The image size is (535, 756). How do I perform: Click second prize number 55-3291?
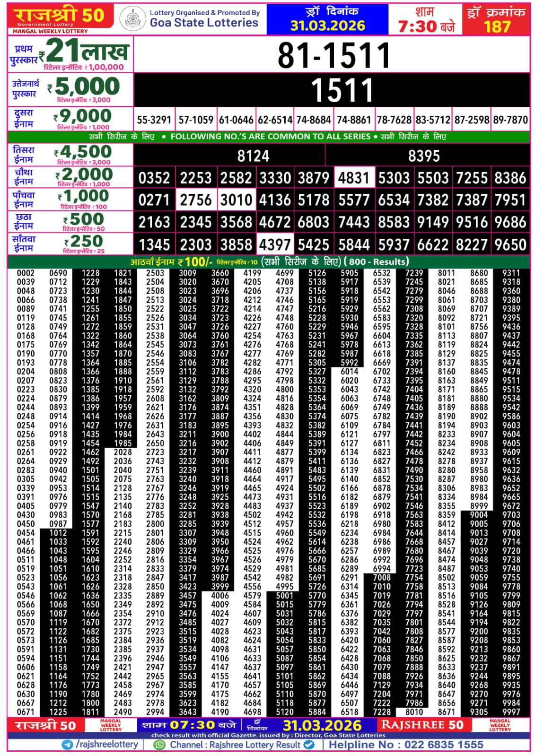tap(154, 120)
